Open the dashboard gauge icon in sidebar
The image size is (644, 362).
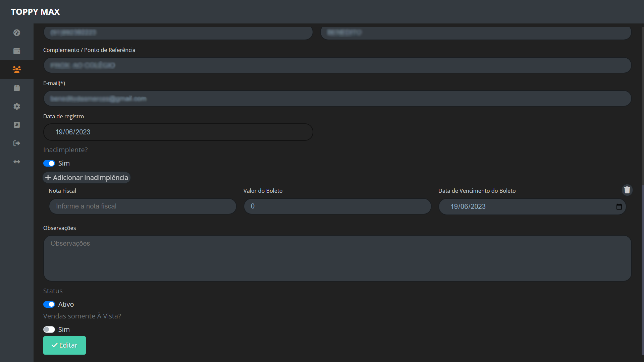click(x=17, y=33)
